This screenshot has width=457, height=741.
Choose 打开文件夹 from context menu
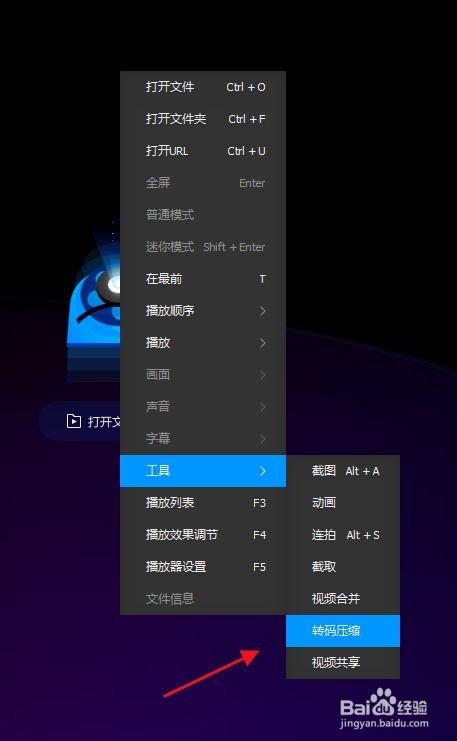coord(203,119)
